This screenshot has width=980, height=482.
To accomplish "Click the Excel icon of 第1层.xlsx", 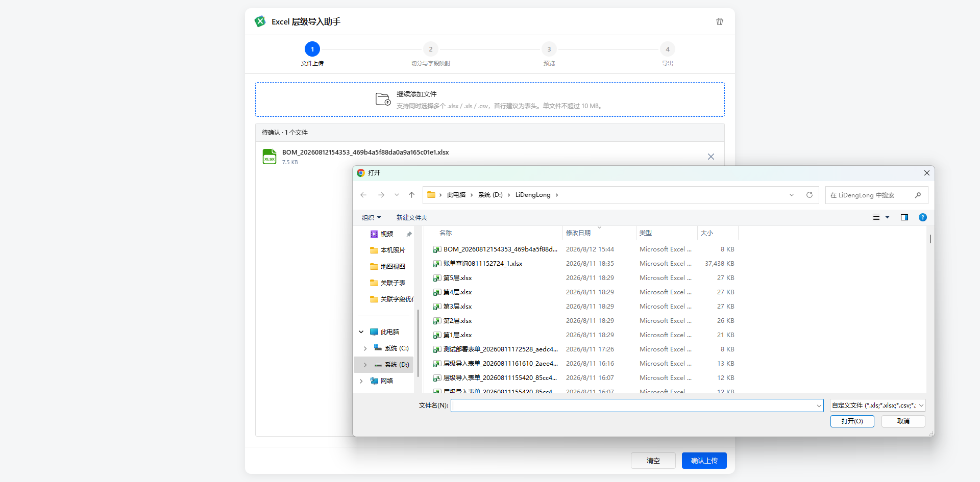I will 437,335.
